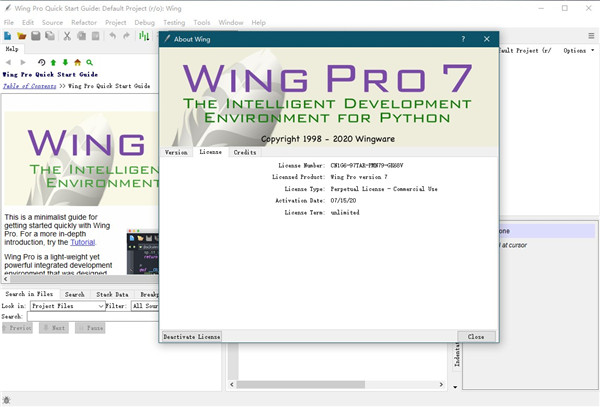The height and width of the screenshot is (407, 600).
Task: Expand the Look in Project Files dropdown
Action: (67, 306)
